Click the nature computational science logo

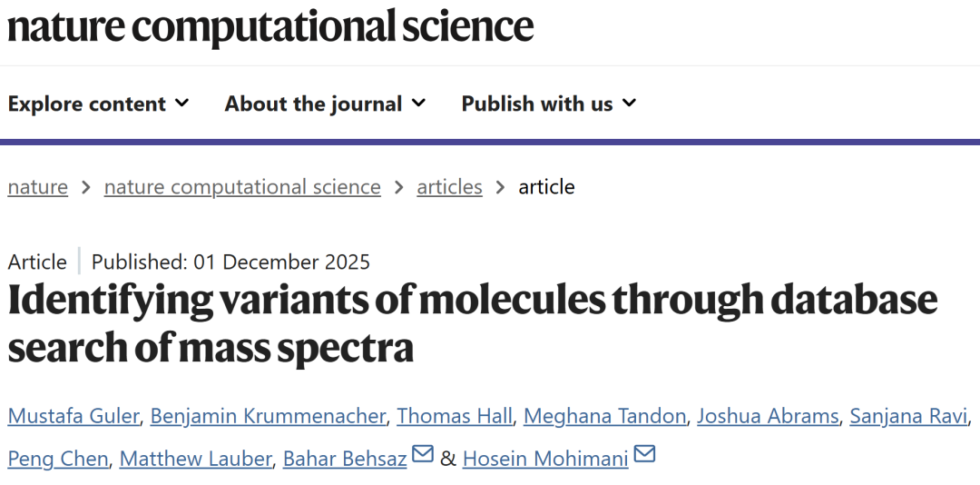point(270,27)
